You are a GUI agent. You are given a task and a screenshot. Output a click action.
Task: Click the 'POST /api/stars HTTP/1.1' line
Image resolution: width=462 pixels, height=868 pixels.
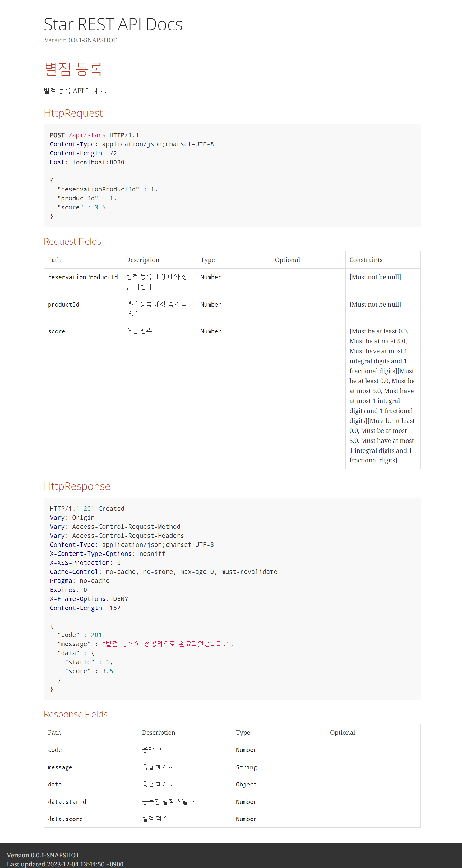click(x=95, y=135)
